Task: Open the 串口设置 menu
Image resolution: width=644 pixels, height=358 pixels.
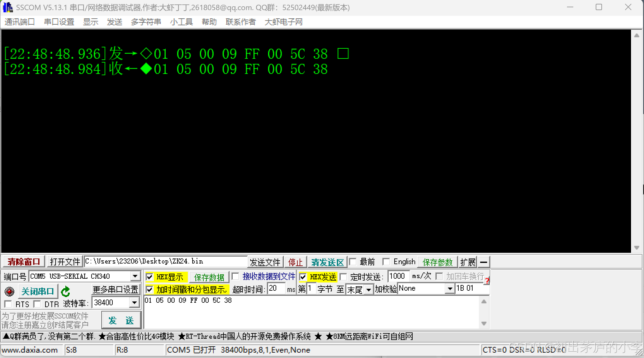Action: (x=59, y=22)
